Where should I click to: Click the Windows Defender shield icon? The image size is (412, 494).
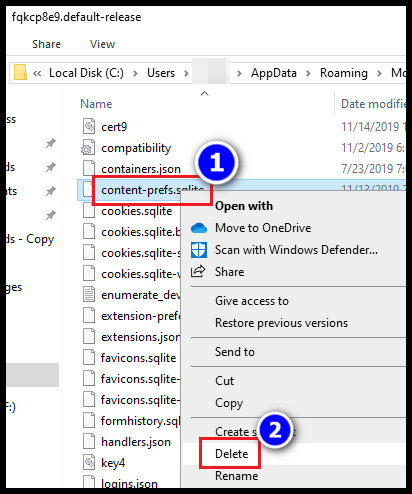click(199, 250)
